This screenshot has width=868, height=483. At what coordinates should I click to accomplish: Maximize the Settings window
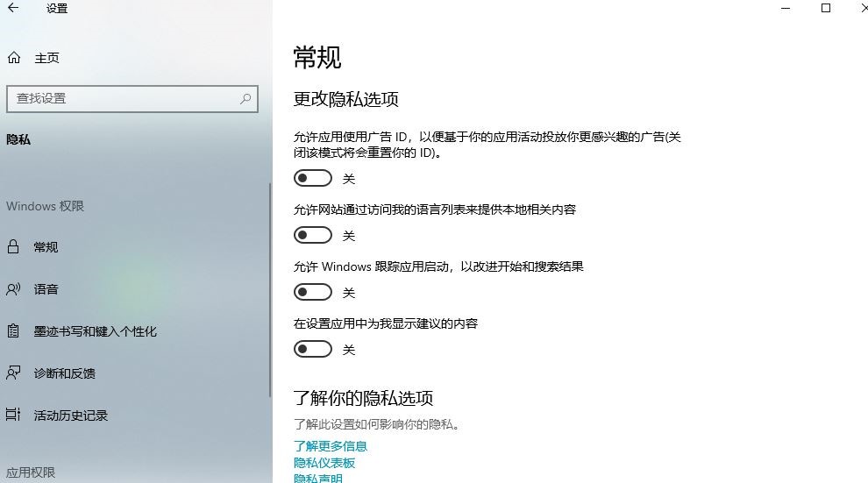[x=826, y=8]
